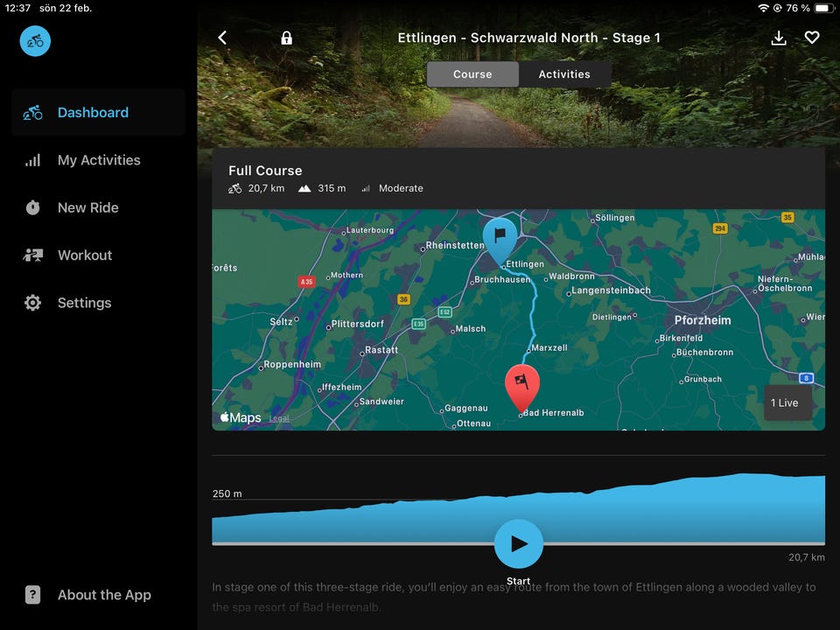Switch to the Course tab
840x630 pixels.
tap(472, 74)
